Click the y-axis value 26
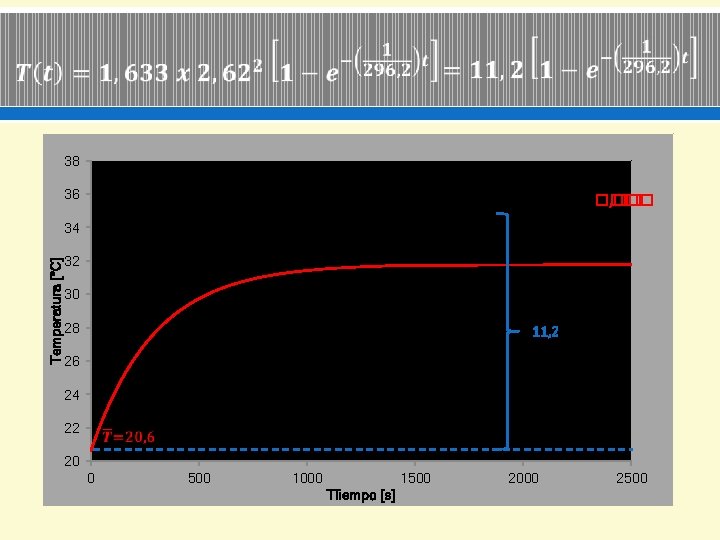The image size is (720, 540). coord(72,361)
